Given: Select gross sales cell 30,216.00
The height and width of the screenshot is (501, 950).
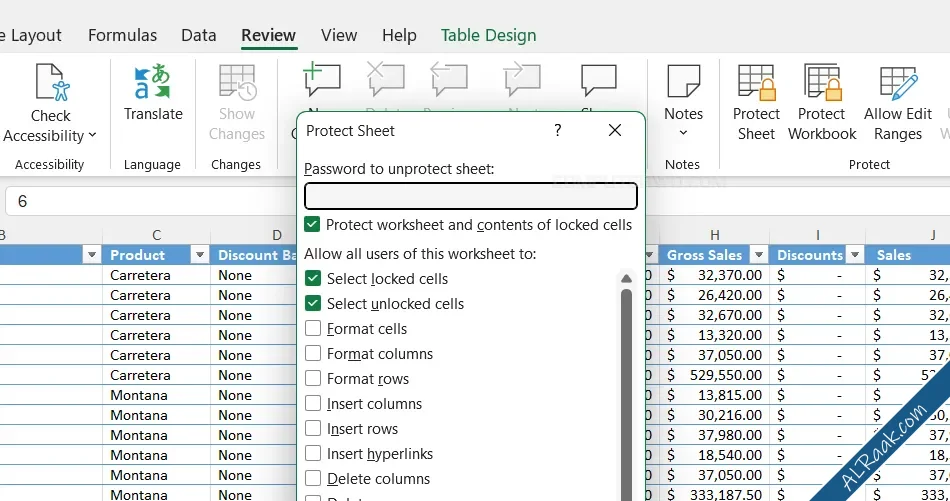Looking at the screenshot, I should click(715, 415).
